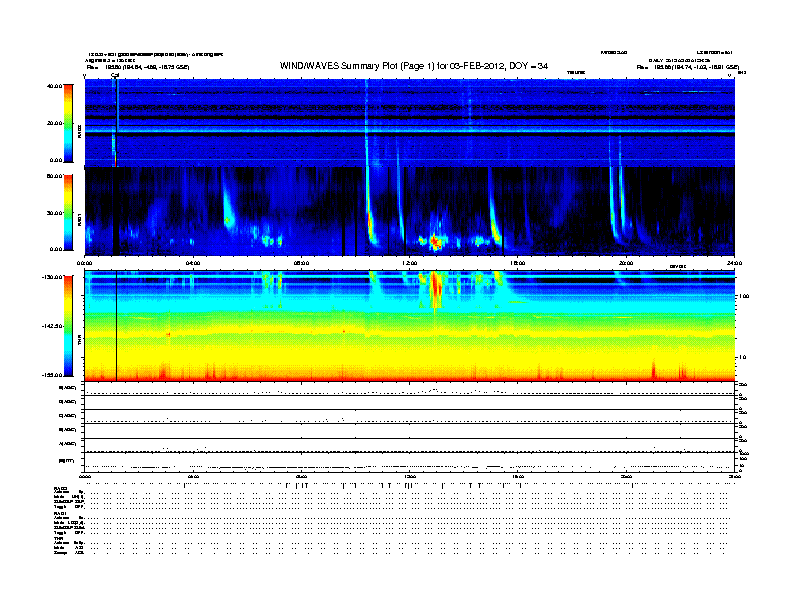Click the RAD1 vertical axis label
Image resolution: width=792 pixels, height=612 pixels.
pos(79,219)
